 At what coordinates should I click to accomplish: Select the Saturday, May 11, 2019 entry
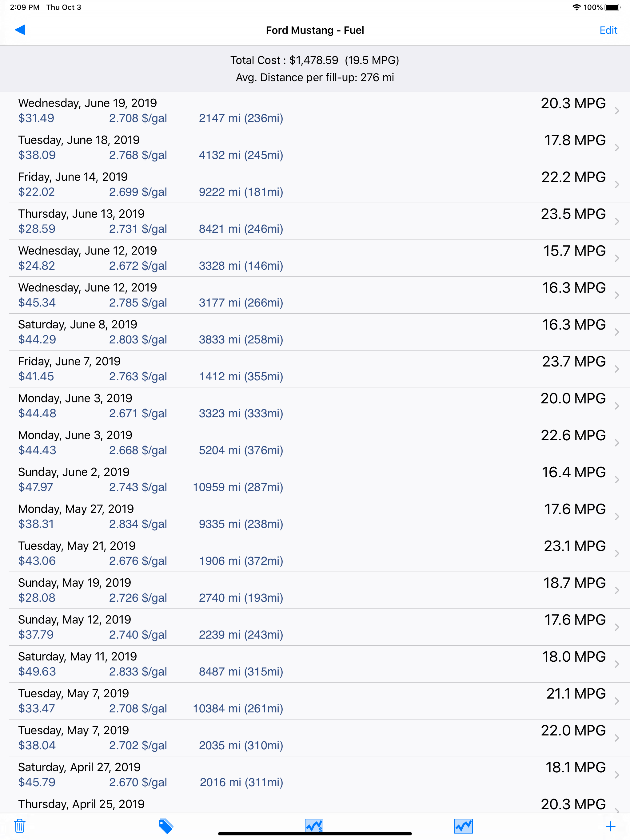pyautogui.click(x=315, y=664)
